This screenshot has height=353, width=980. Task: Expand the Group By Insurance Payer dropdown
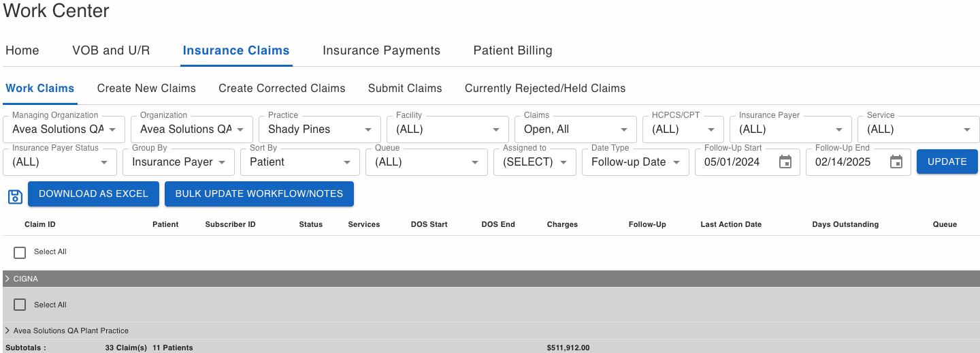pyautogui.click(x=178, y=162)
